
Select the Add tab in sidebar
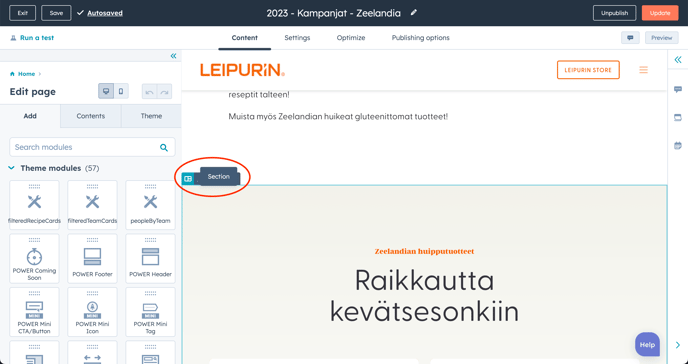coord(30,116)
